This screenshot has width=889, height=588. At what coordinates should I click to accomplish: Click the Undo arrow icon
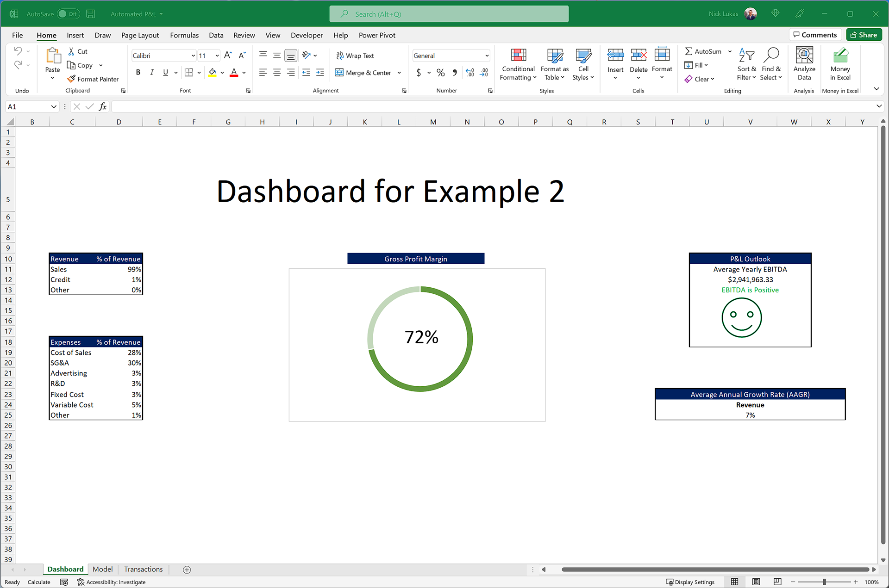[18, 51]
